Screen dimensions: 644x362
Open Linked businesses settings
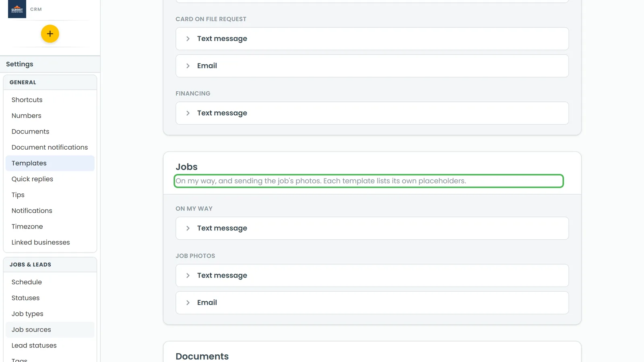point(50,243)
